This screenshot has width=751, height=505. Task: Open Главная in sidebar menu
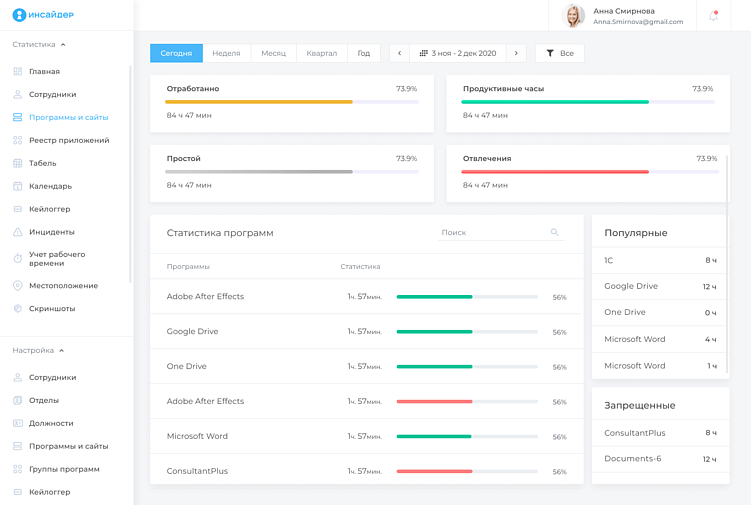click(45, 71)
